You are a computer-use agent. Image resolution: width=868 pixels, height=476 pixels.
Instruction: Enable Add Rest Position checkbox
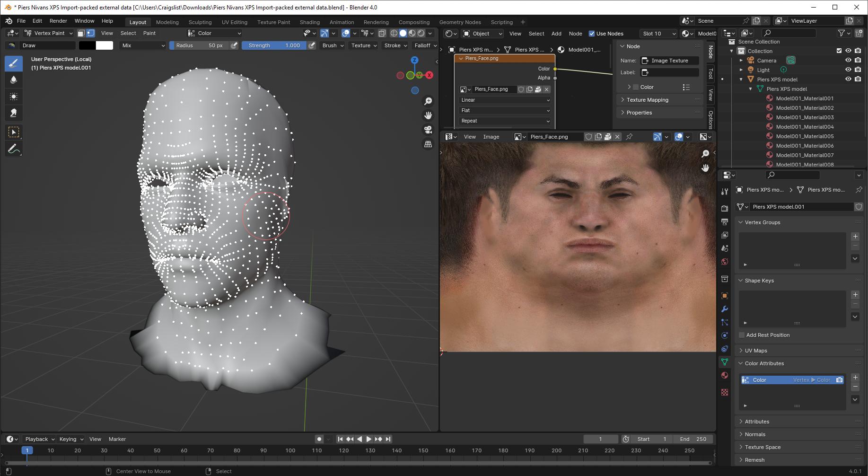click(742, 335)
